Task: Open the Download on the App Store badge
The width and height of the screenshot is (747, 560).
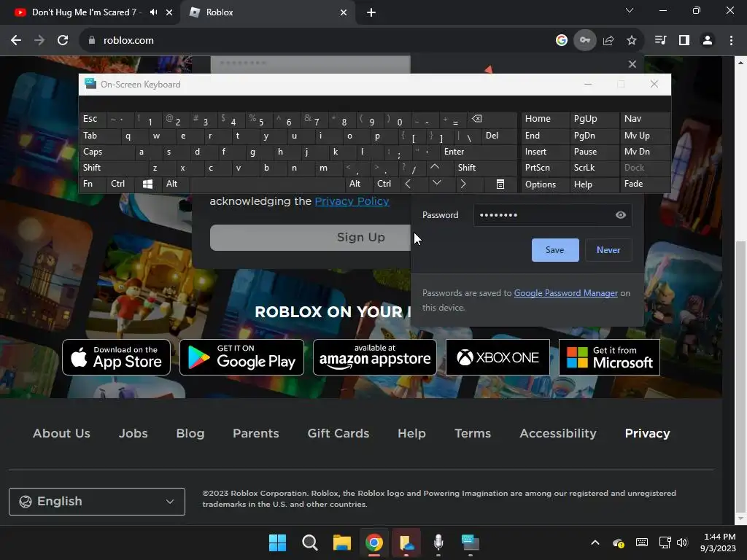Action: click(x=116, y=357)
